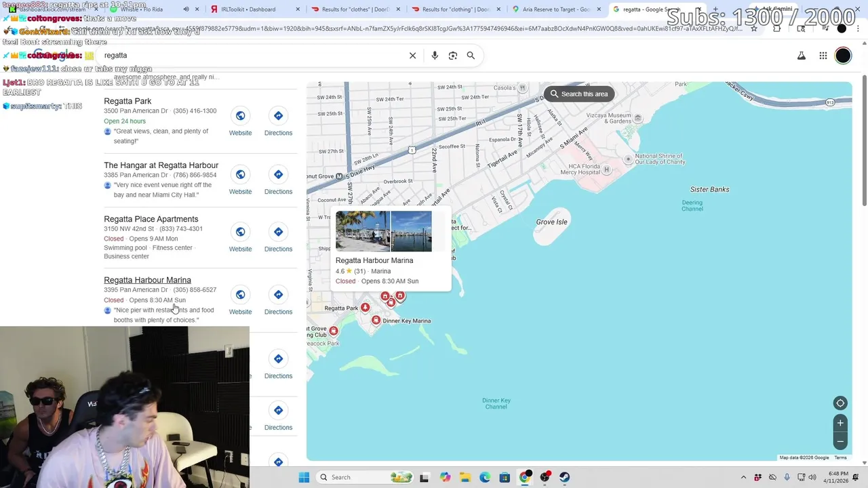
Task: Open Windows Start menu
Action: [304, 477]
